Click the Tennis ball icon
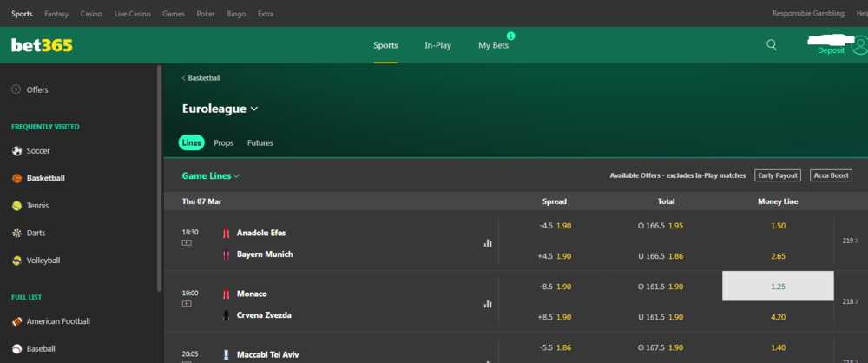Viewport: 868px width, 363px height. tap(16, 206)
